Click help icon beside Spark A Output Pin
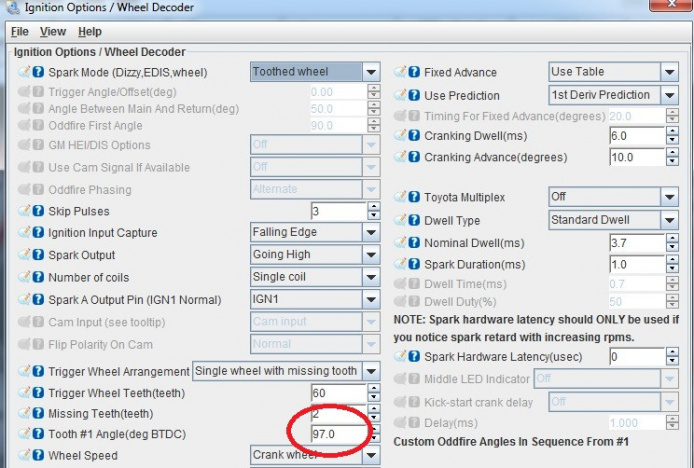Screen dimensions: 694x468 click(39, 300)
